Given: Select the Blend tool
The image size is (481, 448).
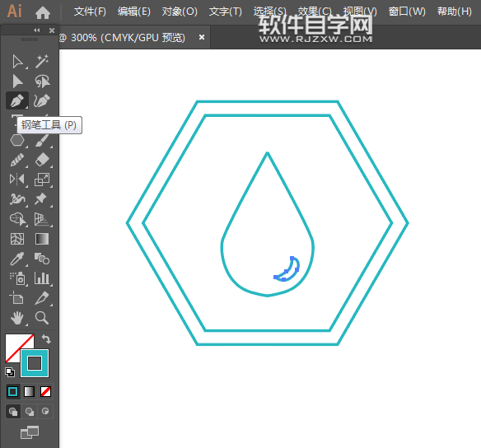Looking at the screenshot, I should tap(42, 259).
